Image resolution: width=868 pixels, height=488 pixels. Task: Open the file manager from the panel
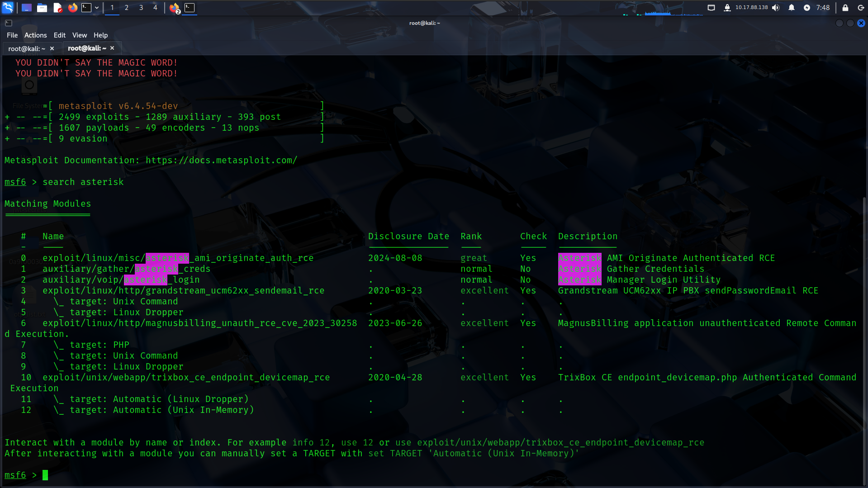click(x=42, y=8)
